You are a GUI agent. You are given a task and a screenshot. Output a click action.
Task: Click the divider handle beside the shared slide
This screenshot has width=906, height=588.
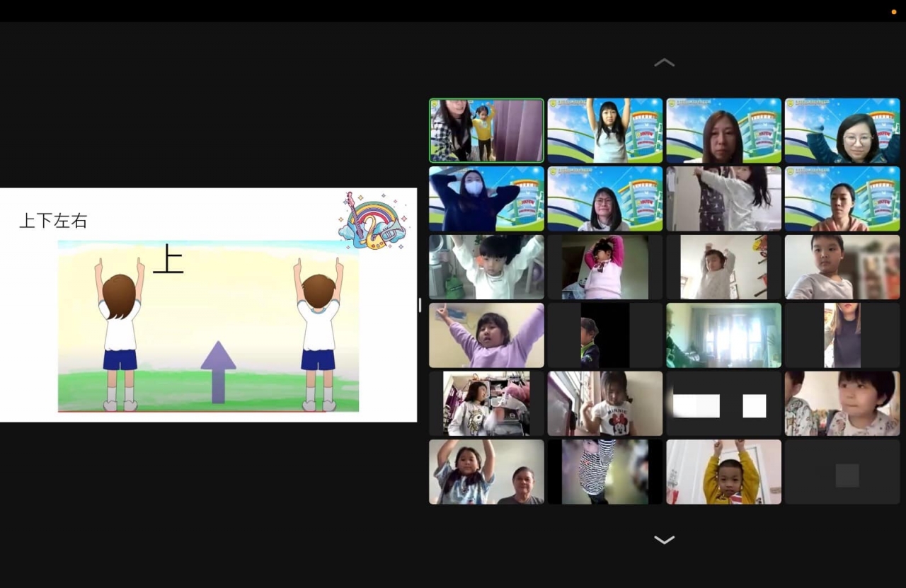click(x=420, y=305)
